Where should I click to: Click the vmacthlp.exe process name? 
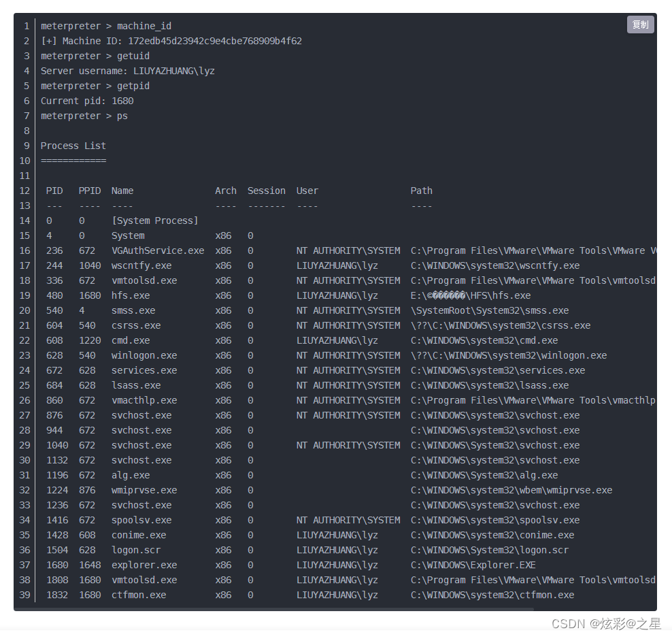pos(144,401)
